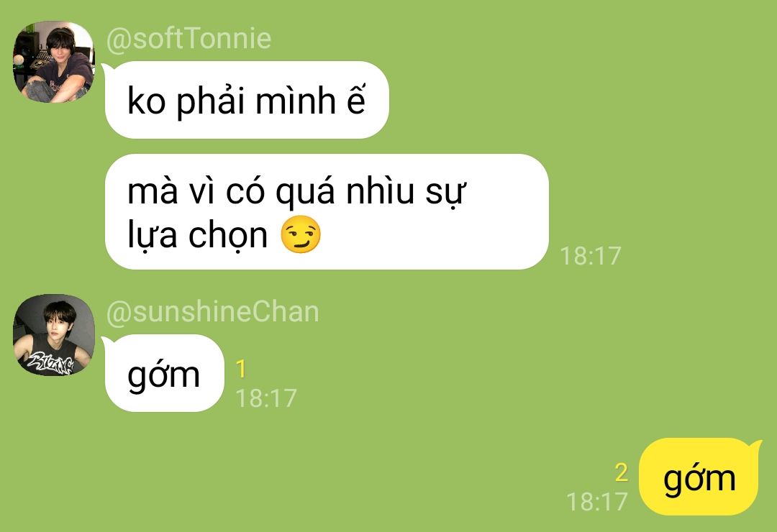Click the 18:17 timestamp under count "1"

266,398
